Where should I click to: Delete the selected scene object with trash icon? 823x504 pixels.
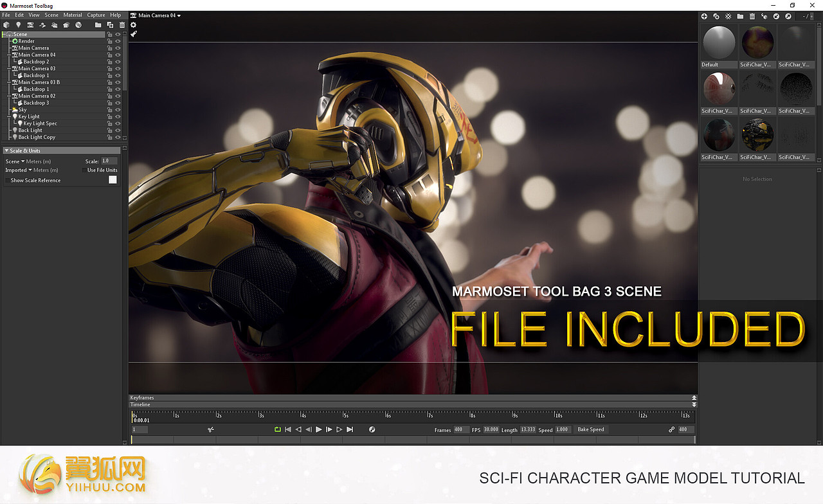[122, 25]
